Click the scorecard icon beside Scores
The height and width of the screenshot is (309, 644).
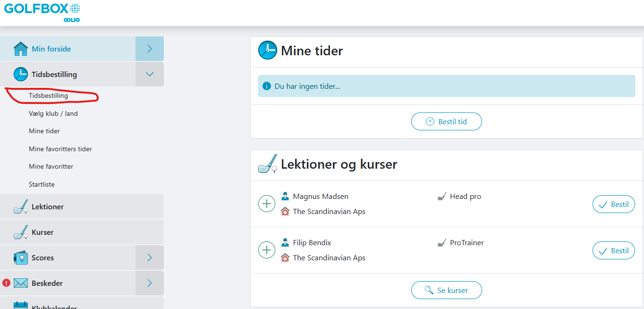tap(21, 258)
